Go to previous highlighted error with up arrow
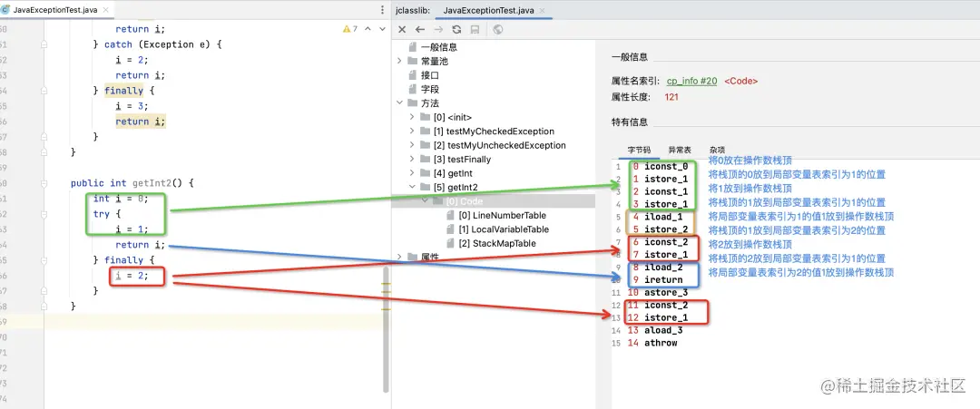This screenshot has height=409, width=980. pos(367,29)
